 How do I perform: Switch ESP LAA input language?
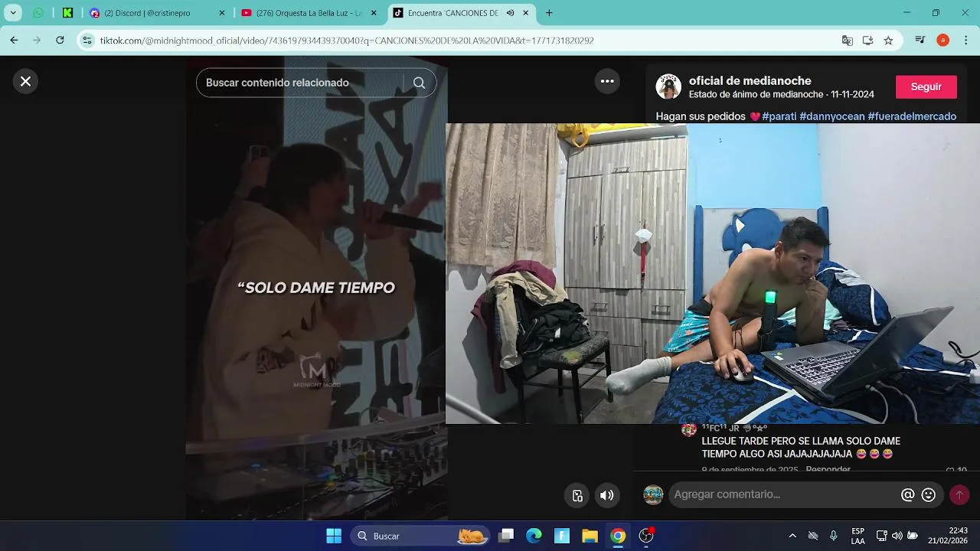tap(858, 536)
